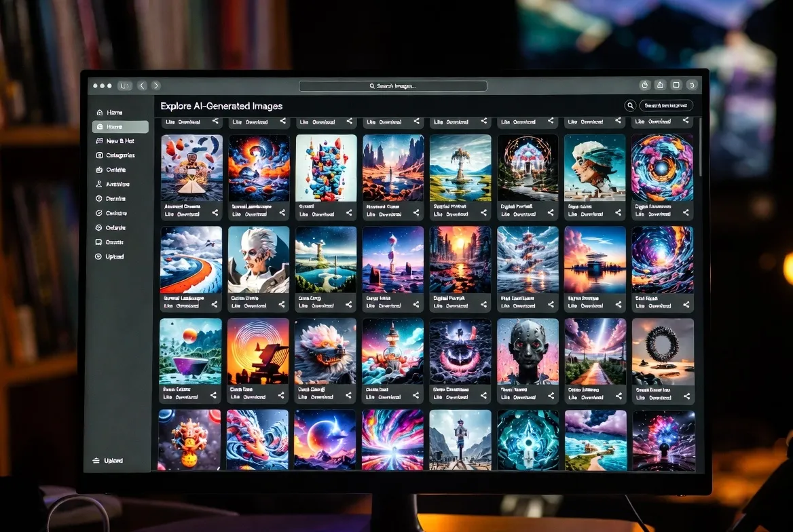
Task: Click the square window icon in the top-right toolbar
Action: tap(676, 85)
